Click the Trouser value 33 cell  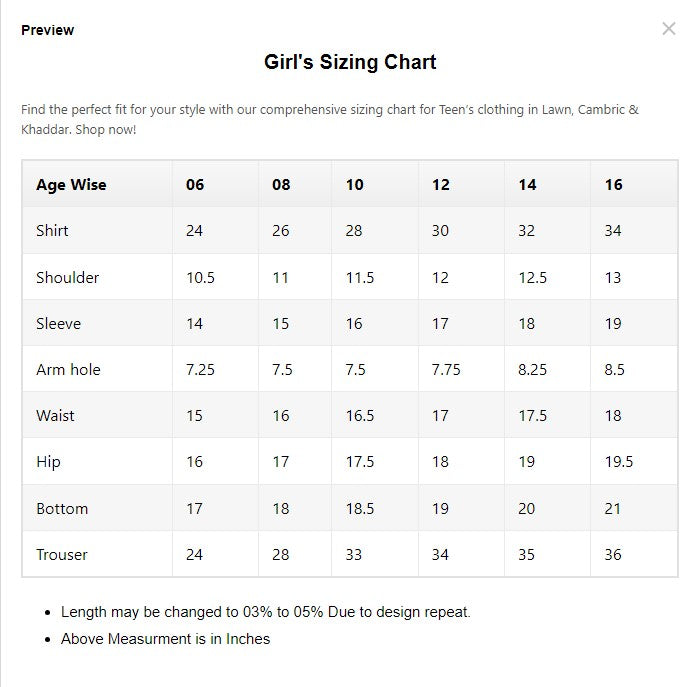(354, 554)
